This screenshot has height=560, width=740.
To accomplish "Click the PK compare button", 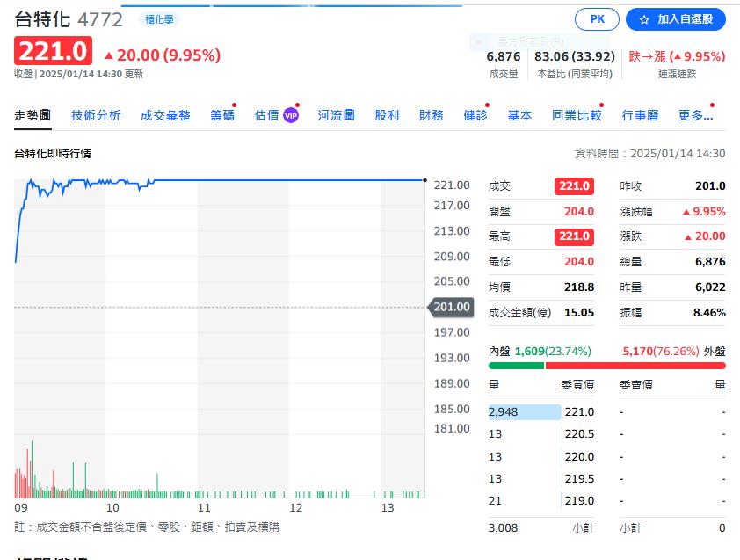I will pos(597,19).
